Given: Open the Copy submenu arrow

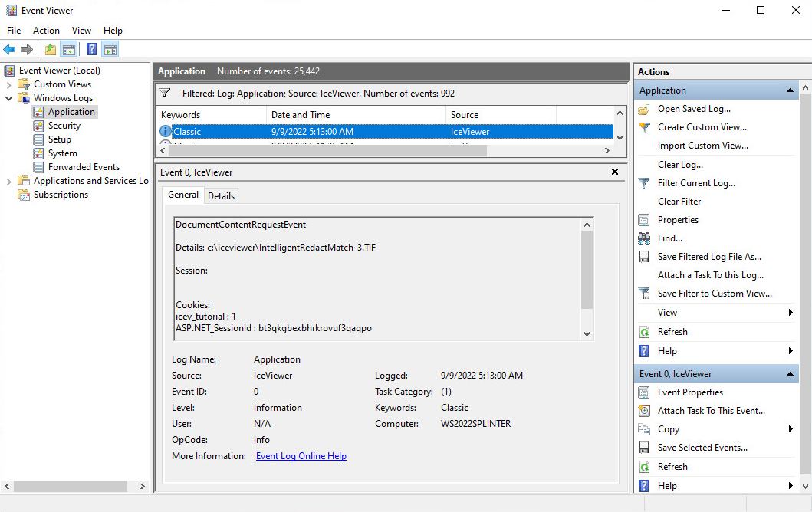Looking at the screenshot, I should click(791, 429).
